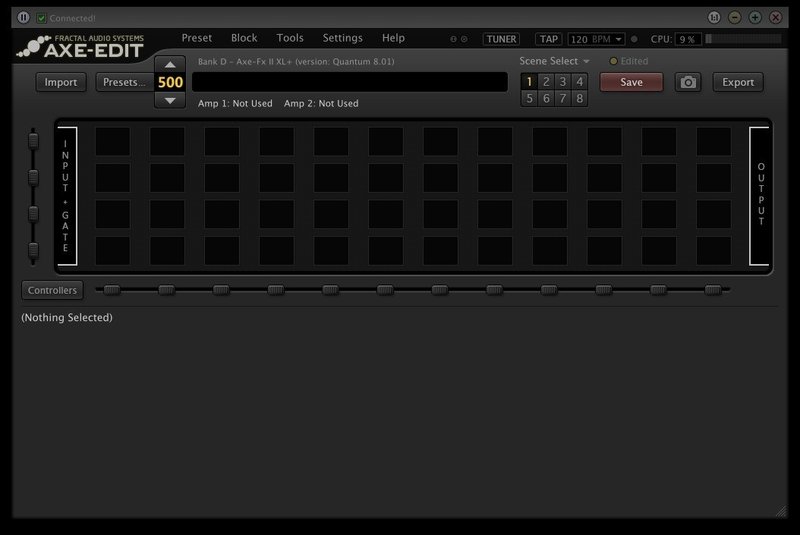The height and width of the screenshot is (535, 800).
Task: Select scene 3
Action: point(563,82)
